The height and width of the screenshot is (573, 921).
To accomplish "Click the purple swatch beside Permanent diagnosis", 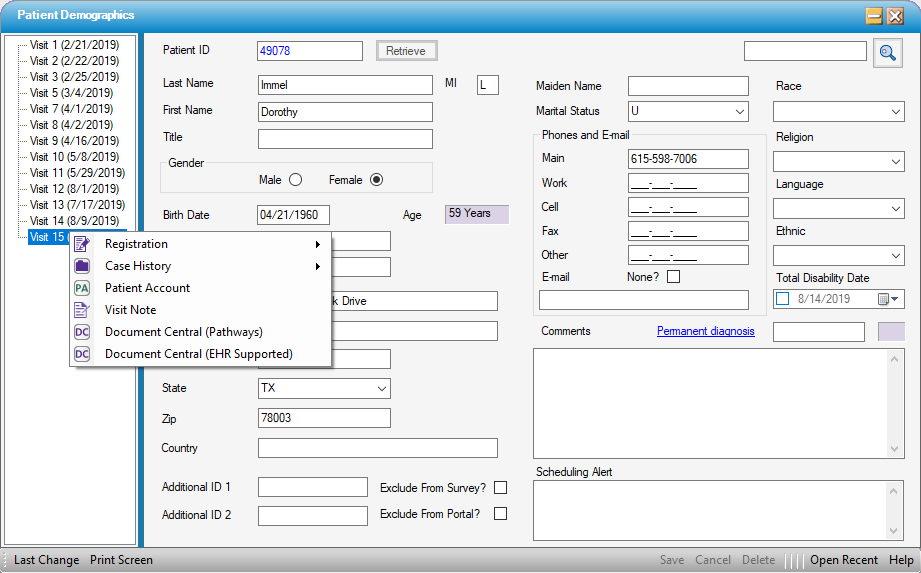I will (890, 332).
